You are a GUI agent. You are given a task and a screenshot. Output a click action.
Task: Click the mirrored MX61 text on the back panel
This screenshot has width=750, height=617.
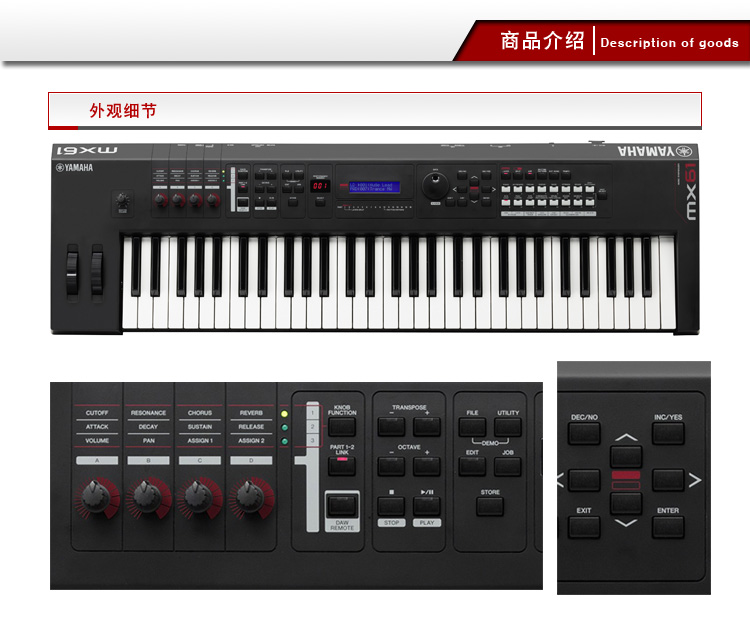pyautogui.click(x=87, y=150)
